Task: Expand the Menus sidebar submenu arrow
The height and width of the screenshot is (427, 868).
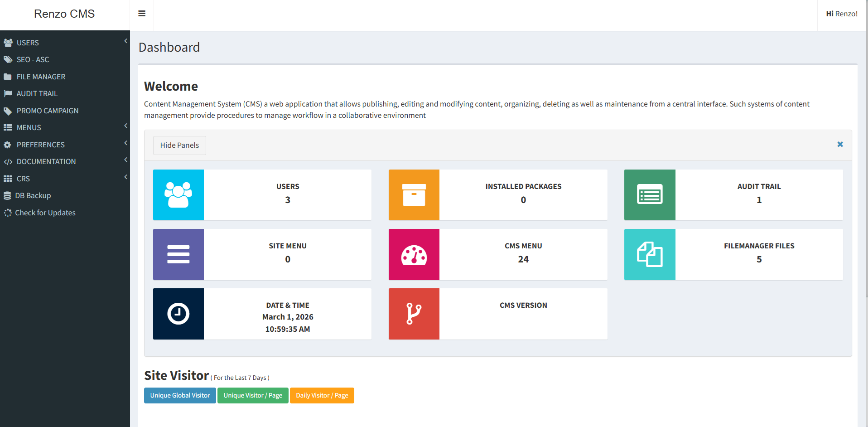Action: click(125, 126)
